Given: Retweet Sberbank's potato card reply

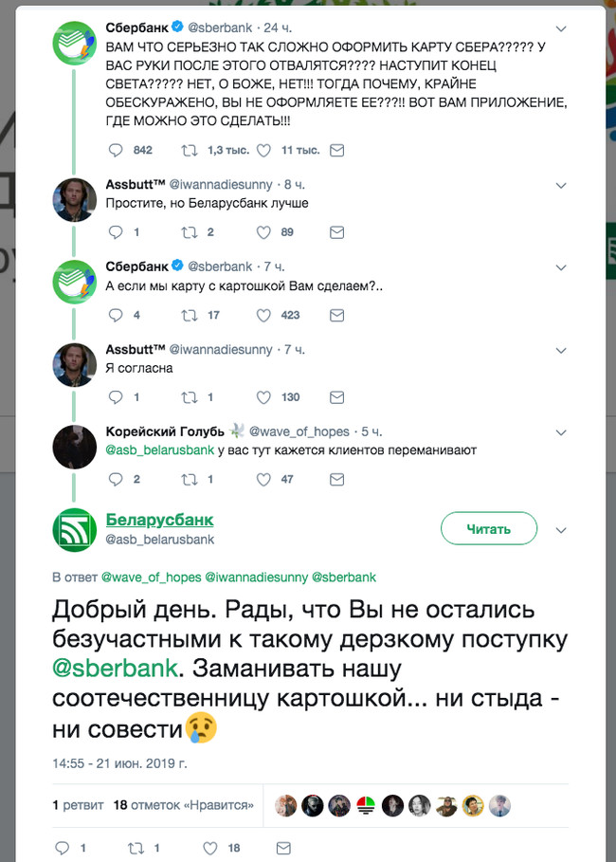Looking at the screenshot, I should click(189, 315).
